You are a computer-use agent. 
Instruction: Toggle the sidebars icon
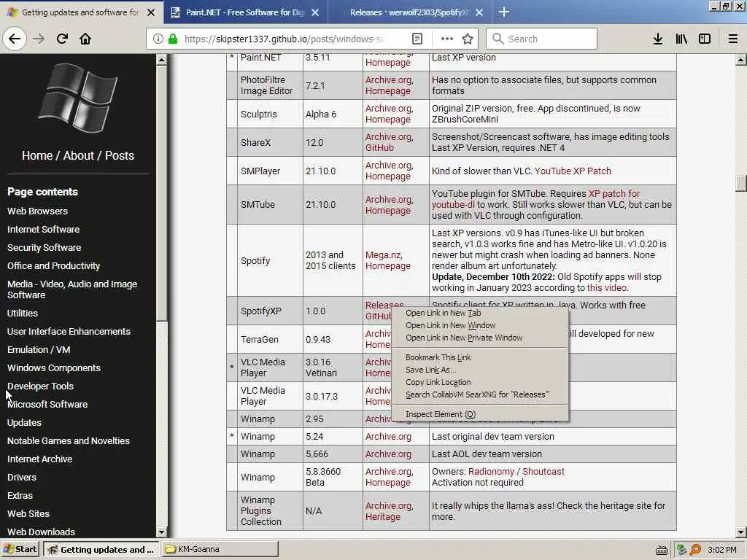tap(705, 39)
